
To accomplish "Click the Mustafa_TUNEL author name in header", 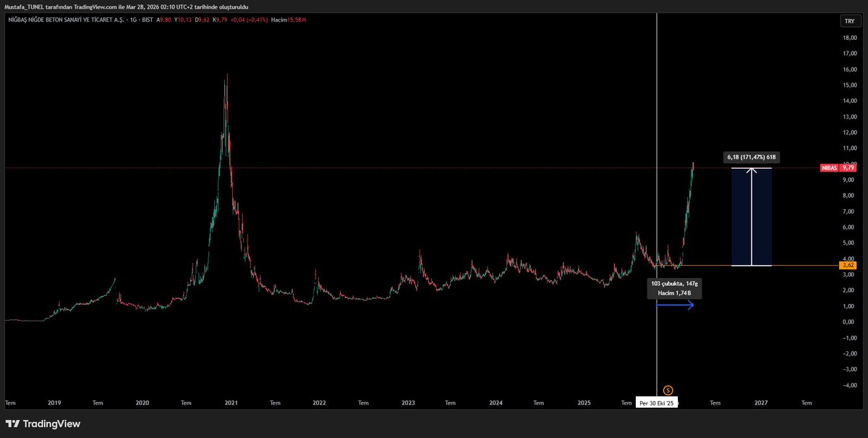I will click(24, 7).
